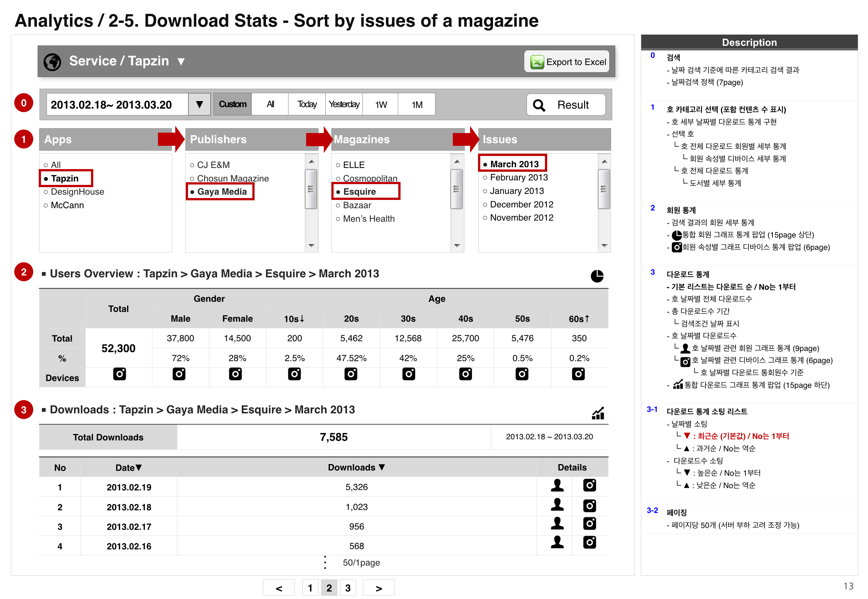Click the Publishers list down arrow
This screenshot has height=599, width=868.
point(311,246)
